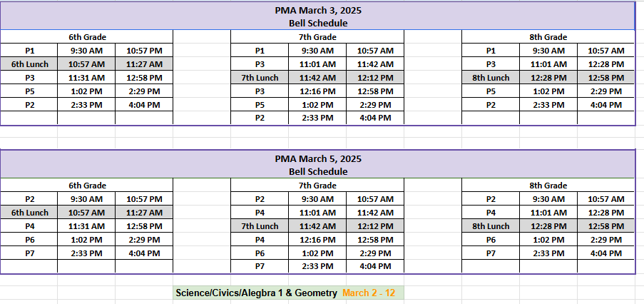Click 12:16 PM in March 5 7th Grade table
644x304 pixels.
(x=317, y=240)
